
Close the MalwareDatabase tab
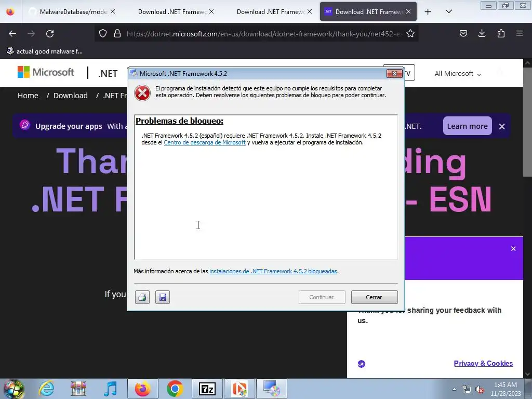point(113,11)
